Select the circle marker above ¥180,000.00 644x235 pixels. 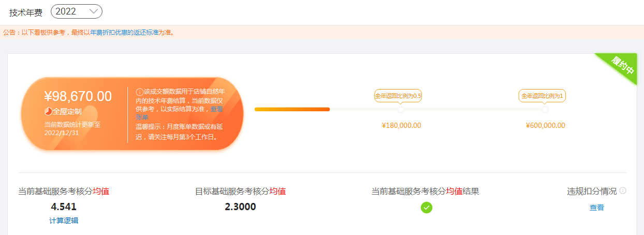(x=401, y=109)
